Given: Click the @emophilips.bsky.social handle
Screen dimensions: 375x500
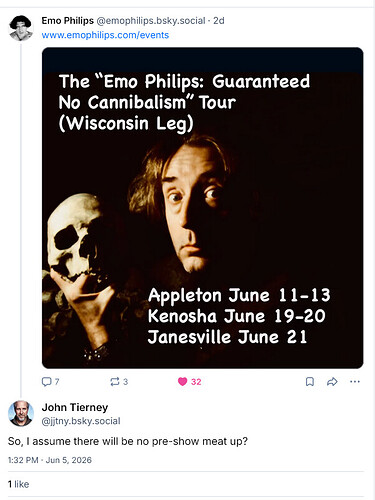Looking at the screenshot, I should pos(151,21).
